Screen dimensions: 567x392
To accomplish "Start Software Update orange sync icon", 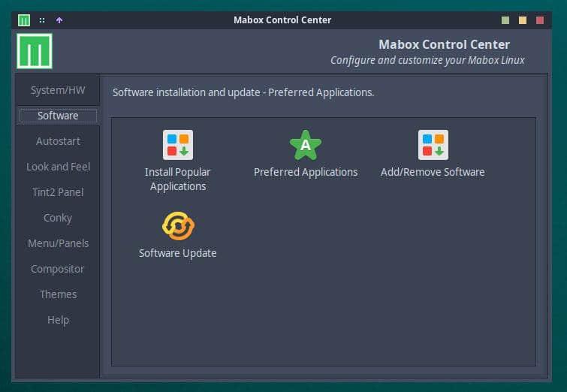I will point(178,226).
